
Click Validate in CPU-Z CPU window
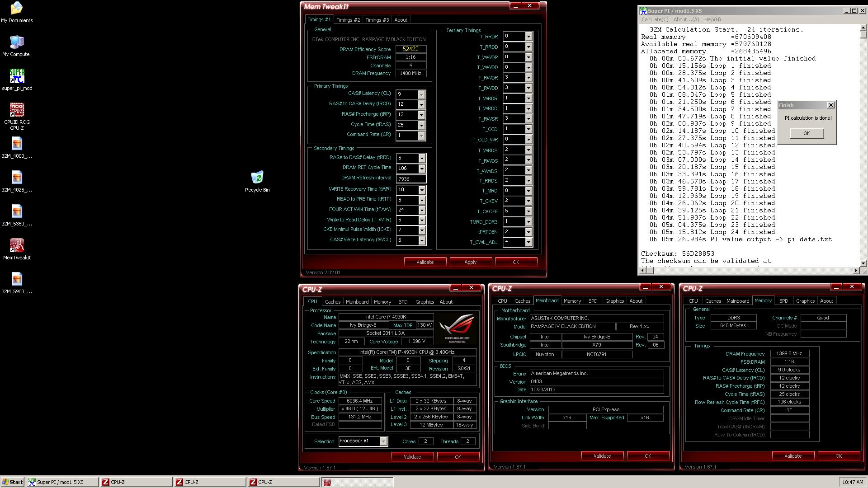(x=412, y=457)
